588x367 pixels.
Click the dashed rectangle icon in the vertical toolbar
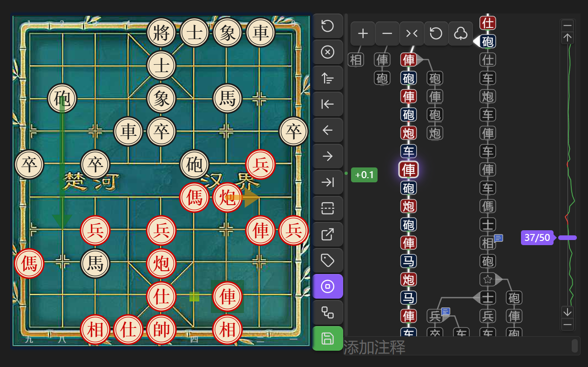pyautogui.click(x=328, y=208)
